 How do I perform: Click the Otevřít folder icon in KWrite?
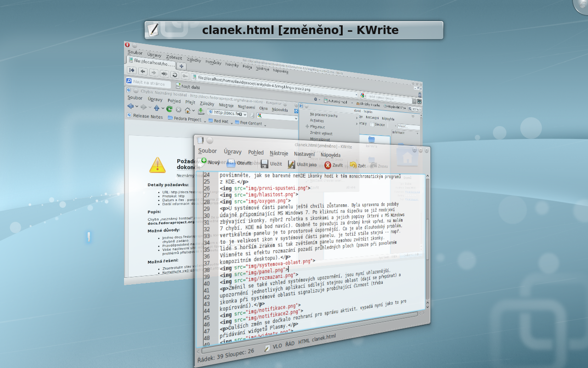(231, 162)
